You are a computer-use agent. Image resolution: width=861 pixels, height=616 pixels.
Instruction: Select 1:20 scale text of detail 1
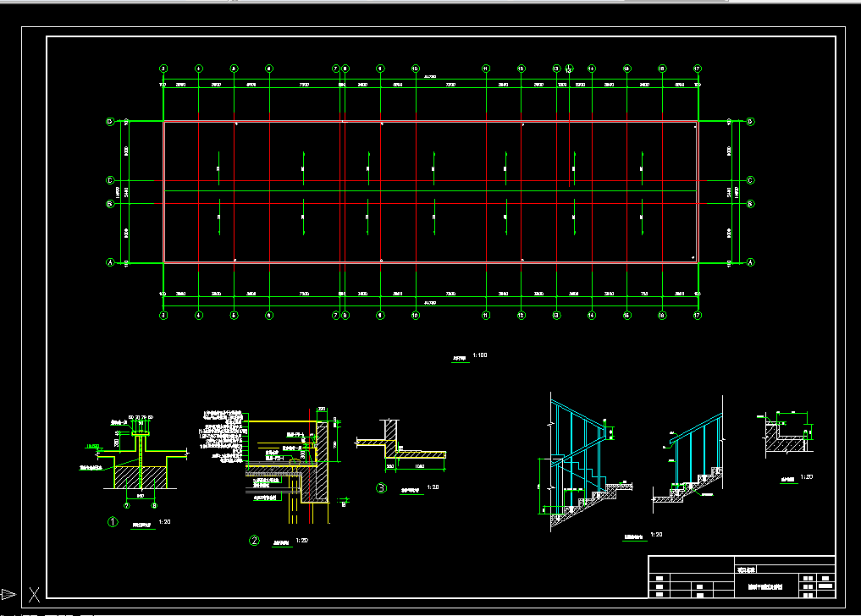165,521
